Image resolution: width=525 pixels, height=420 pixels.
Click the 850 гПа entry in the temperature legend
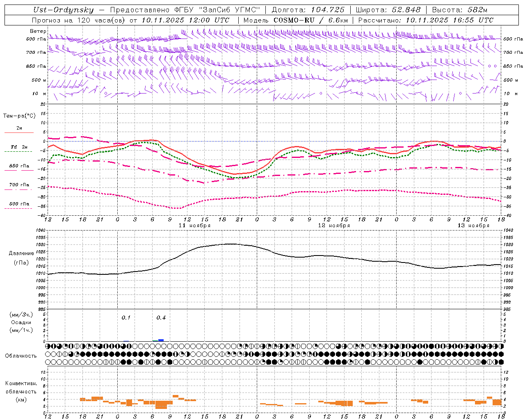click(19, 166)
